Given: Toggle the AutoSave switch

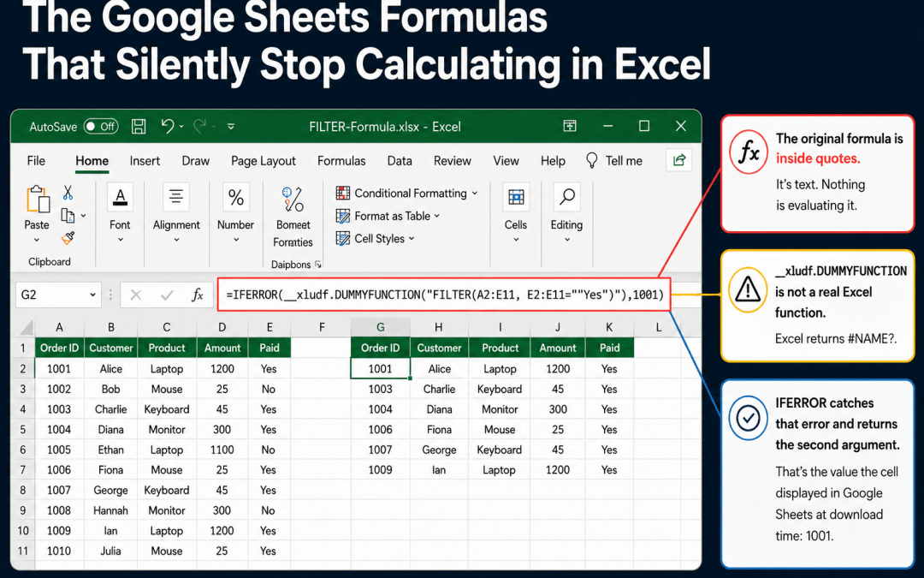Looking at the screenshot, I should coord(101,126).
